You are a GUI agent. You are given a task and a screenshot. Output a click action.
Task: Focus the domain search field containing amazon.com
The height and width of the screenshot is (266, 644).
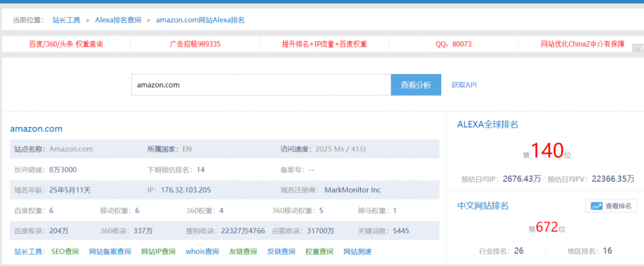(261, 85)
